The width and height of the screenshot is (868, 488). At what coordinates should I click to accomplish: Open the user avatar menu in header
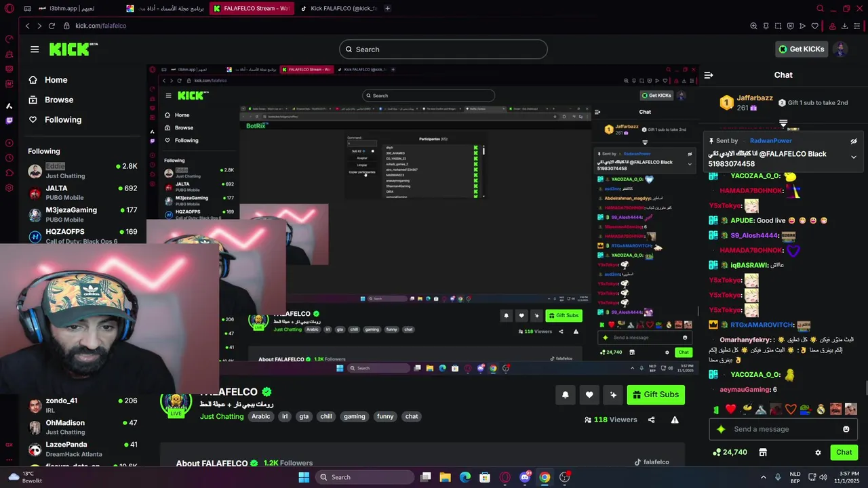[840, 49]
